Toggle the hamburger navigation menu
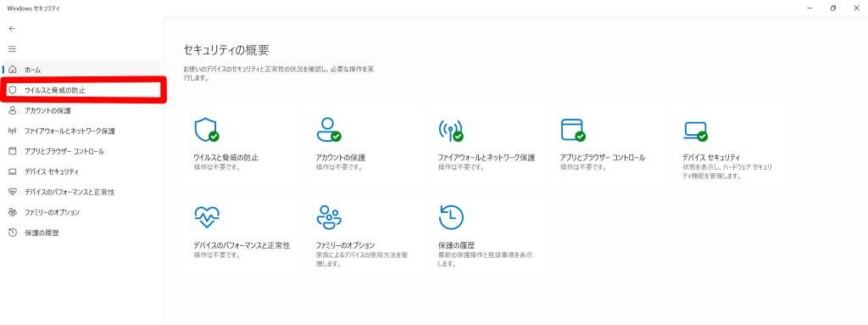Screen dimensions: 868x325 tap(12, 49)
